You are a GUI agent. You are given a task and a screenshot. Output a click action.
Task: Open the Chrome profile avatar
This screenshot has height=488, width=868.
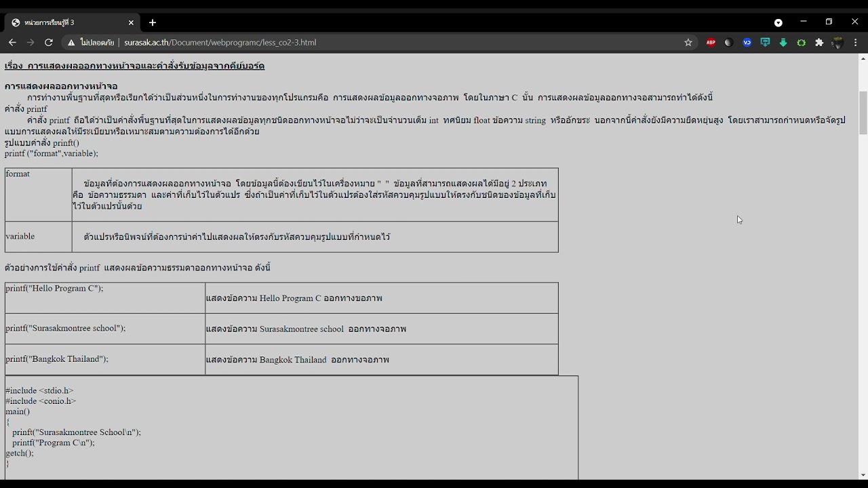(x=837, y=42)
